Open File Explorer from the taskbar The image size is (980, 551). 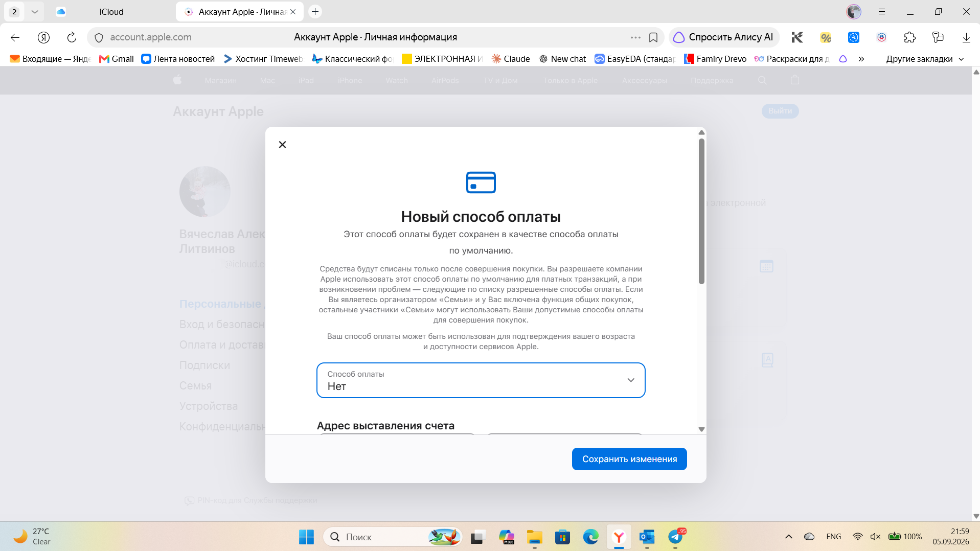534,537
